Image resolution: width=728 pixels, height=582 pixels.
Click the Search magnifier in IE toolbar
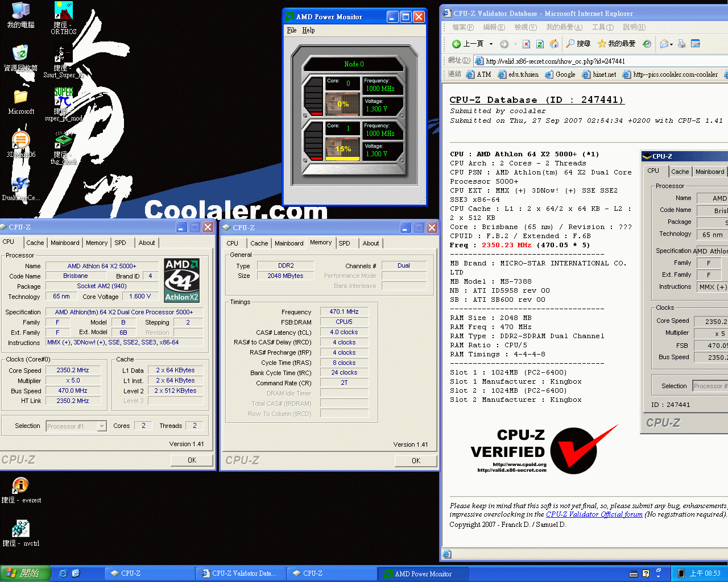click(578, 44)
